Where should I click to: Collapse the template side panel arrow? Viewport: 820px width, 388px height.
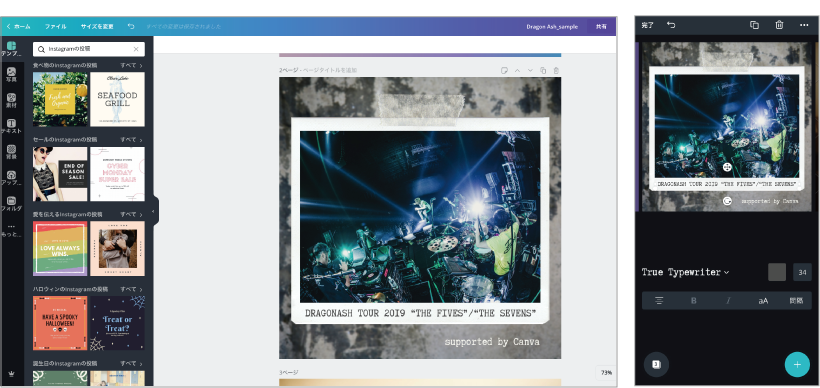pyautogui.click(x=153, y=211)
